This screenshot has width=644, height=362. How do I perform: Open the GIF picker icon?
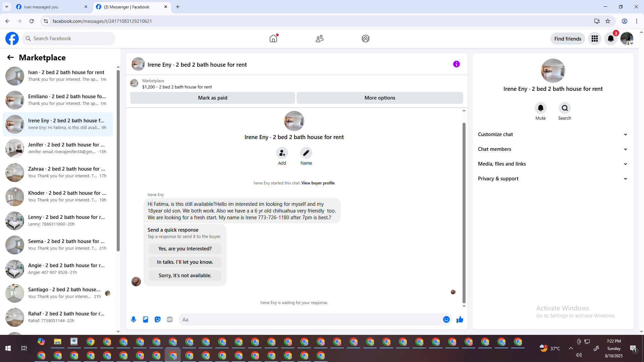[170, 319]
